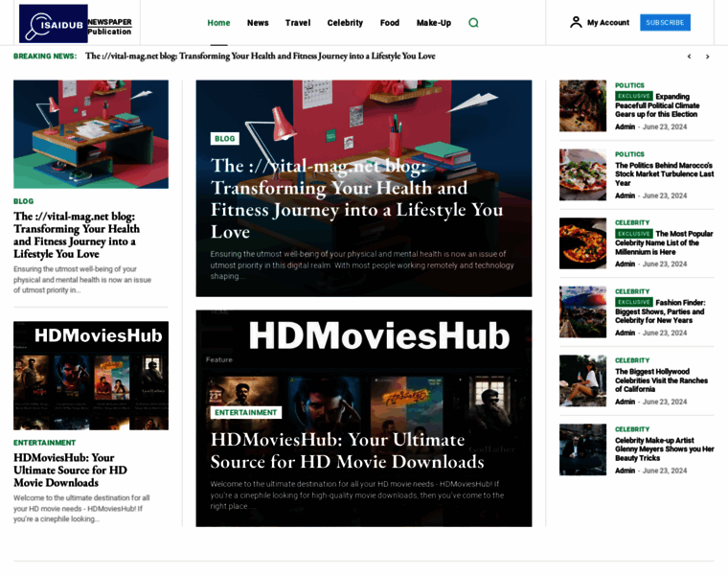728x575 pixels.
Task: Click thumbnail beside Glenny Meyers make-up article
Action: [582, 449]
